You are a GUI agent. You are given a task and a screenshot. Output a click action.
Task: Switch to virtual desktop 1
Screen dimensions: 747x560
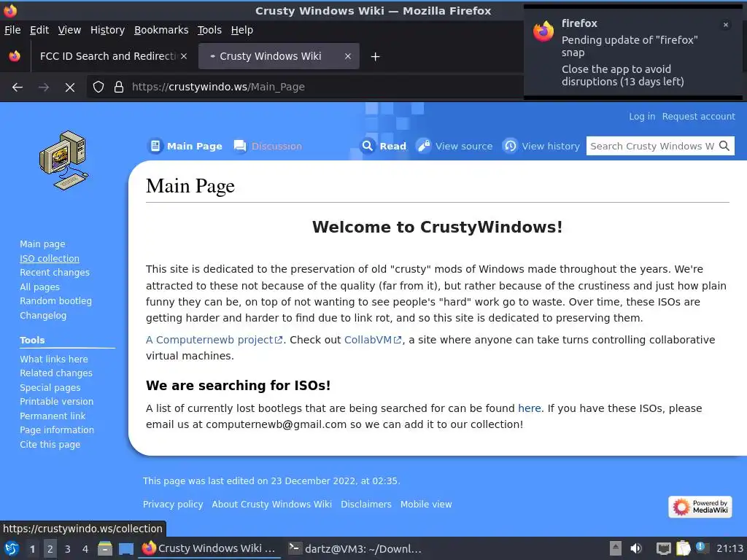(32, 549)
